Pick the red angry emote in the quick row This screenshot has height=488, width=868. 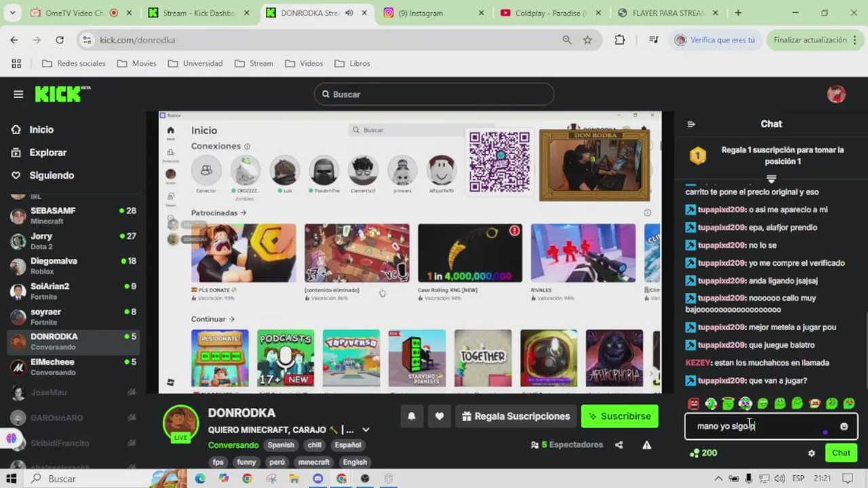[693, 404]
